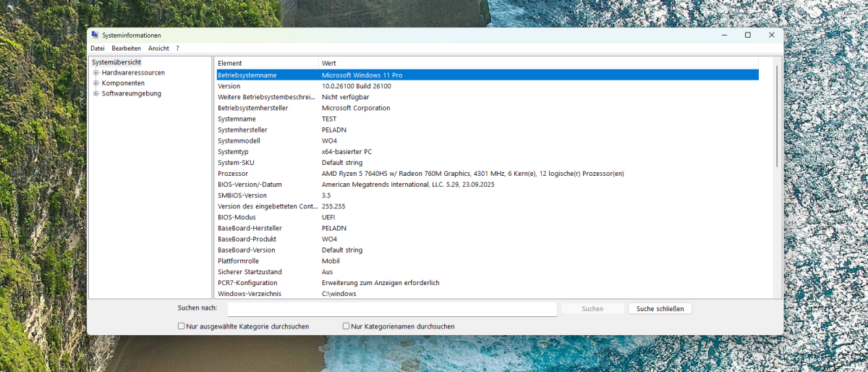The height and width of the screenshot is (372, 868).
Task: Click the AMD Ryzen 5 7640HS value
Action: point(472,174)
